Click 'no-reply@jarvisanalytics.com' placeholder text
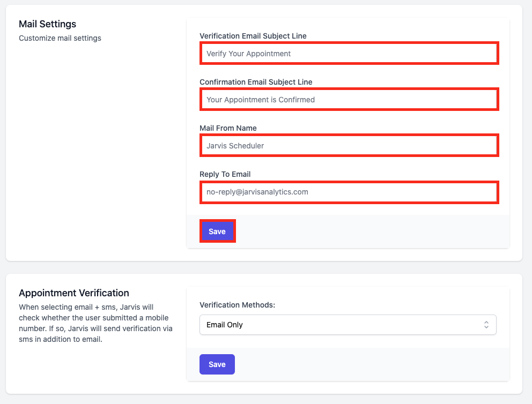532x404 pixels. (x=257, y=192)
